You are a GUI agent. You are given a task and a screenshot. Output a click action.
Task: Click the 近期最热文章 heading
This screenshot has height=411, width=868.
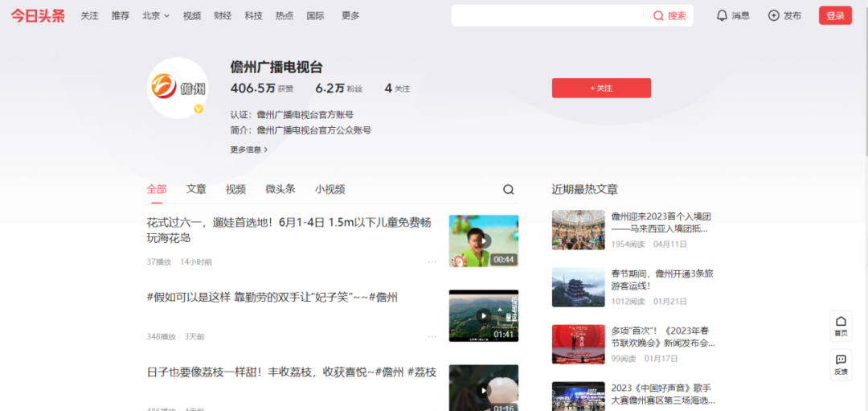(x=584, y=190)
